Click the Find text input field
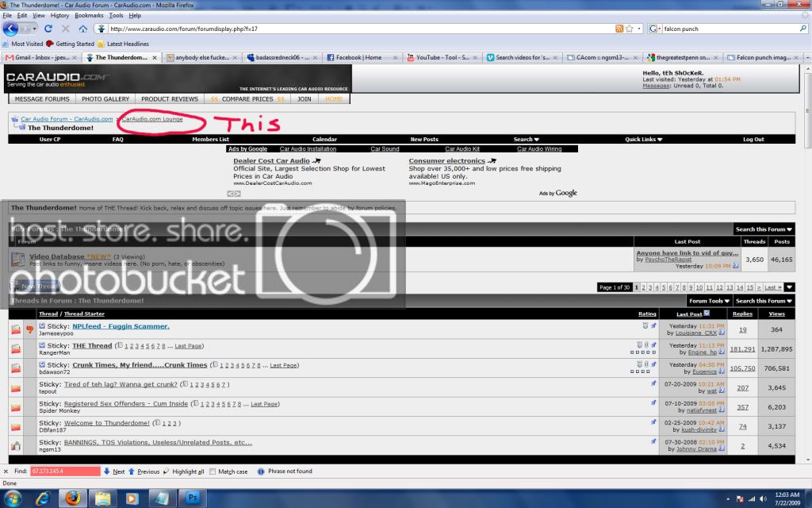 click(x=65, y=471)
